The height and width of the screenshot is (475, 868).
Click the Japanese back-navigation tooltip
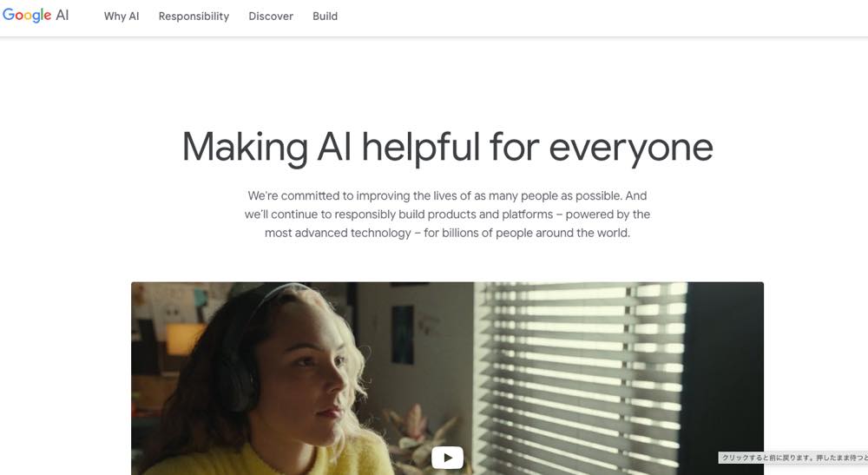(x=793, y=458)
